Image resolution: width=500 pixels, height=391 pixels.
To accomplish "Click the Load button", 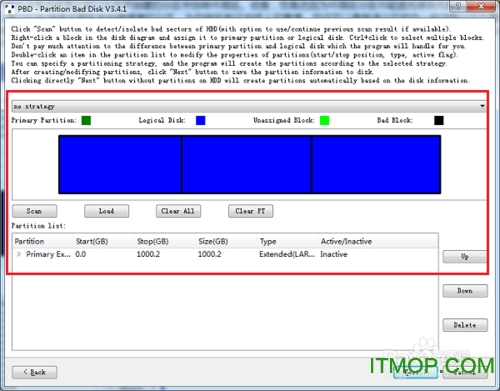I will click(107, 211).
